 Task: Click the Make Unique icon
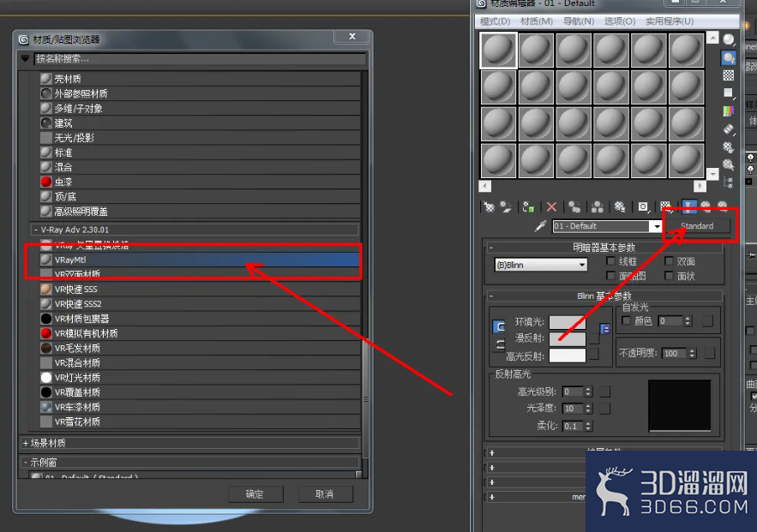pos(598,207)
